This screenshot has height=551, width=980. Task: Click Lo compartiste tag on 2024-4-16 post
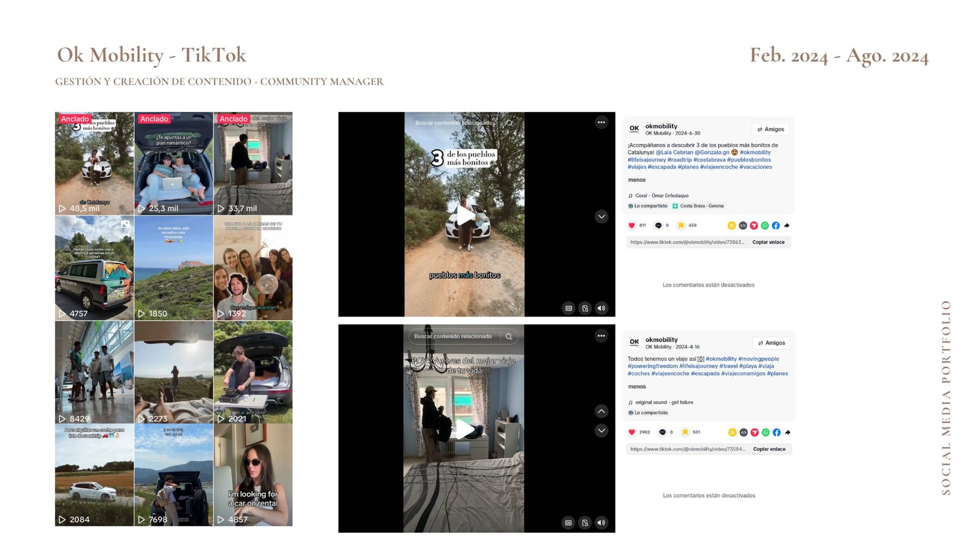648,413
